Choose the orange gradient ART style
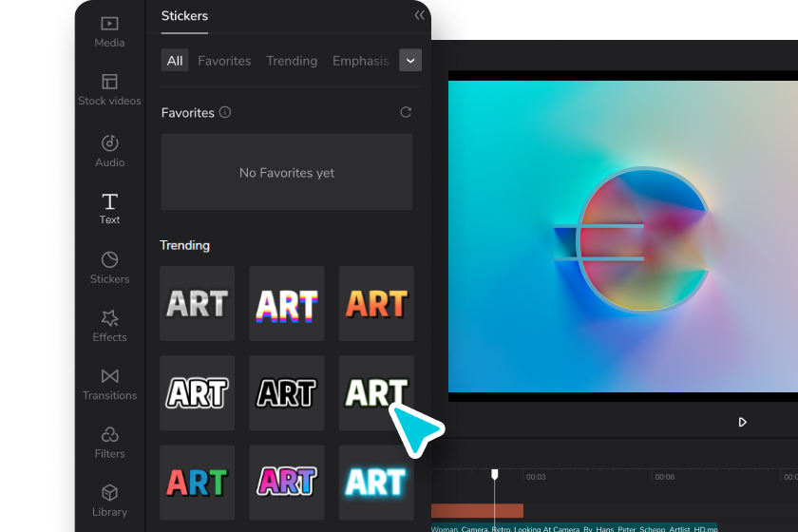The height and width of the screenshot is (532, 798). coord(376,303)
